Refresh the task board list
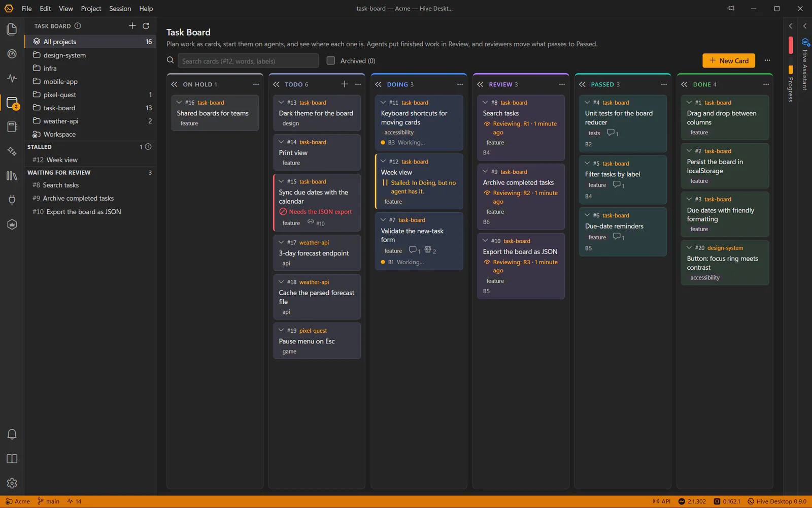Image resolution: width=812 pixels, height=508 pixels. pyautogui.click(x=146, y=26)
